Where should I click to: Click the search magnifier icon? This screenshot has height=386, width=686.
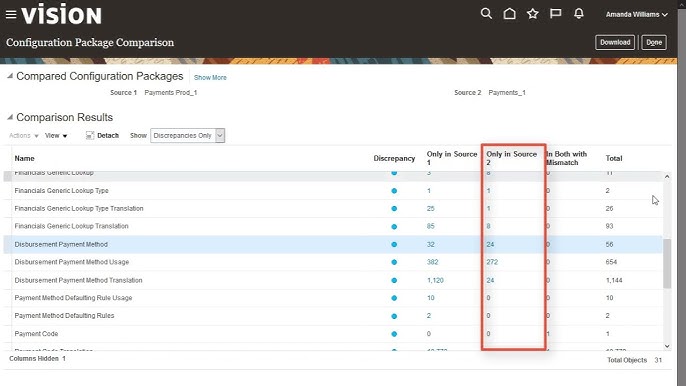tap(486, 14)
